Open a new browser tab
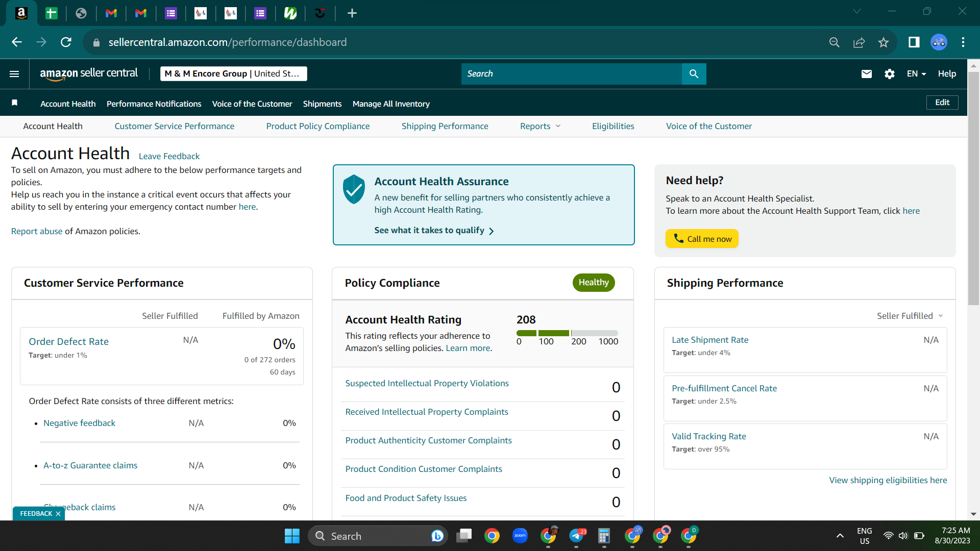Viewport: 980px width, 551px height. (352, 13)
